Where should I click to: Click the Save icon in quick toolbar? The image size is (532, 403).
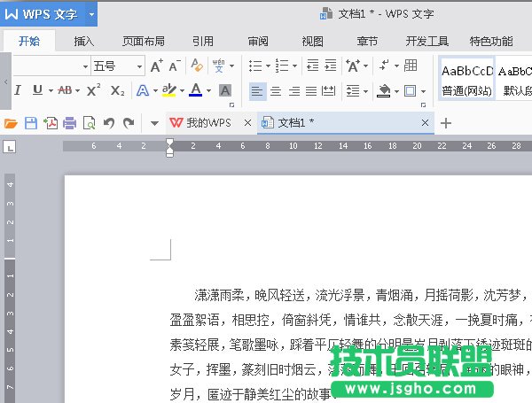[31, 123]
